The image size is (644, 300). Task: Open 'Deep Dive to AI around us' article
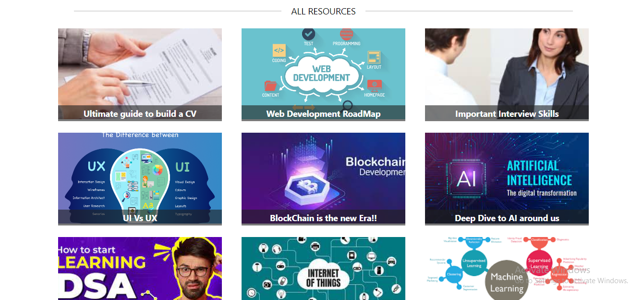point(507,218)
